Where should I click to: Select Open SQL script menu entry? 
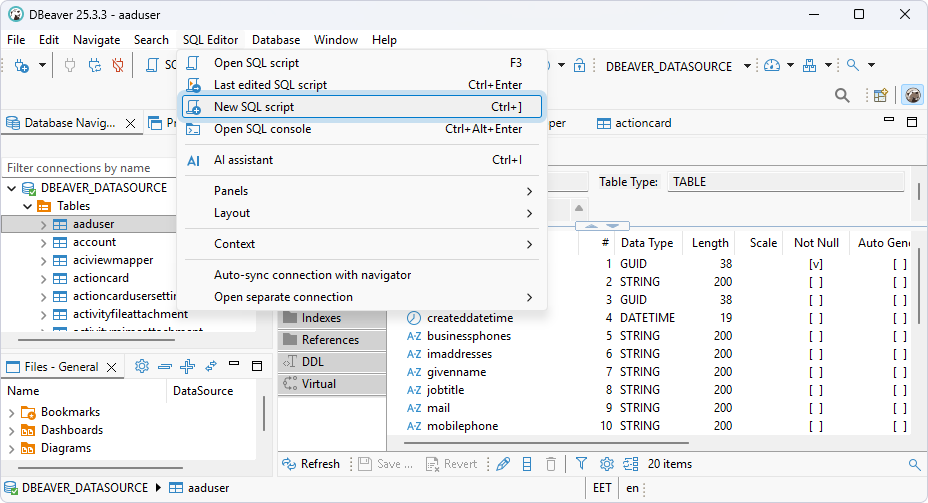362,63
